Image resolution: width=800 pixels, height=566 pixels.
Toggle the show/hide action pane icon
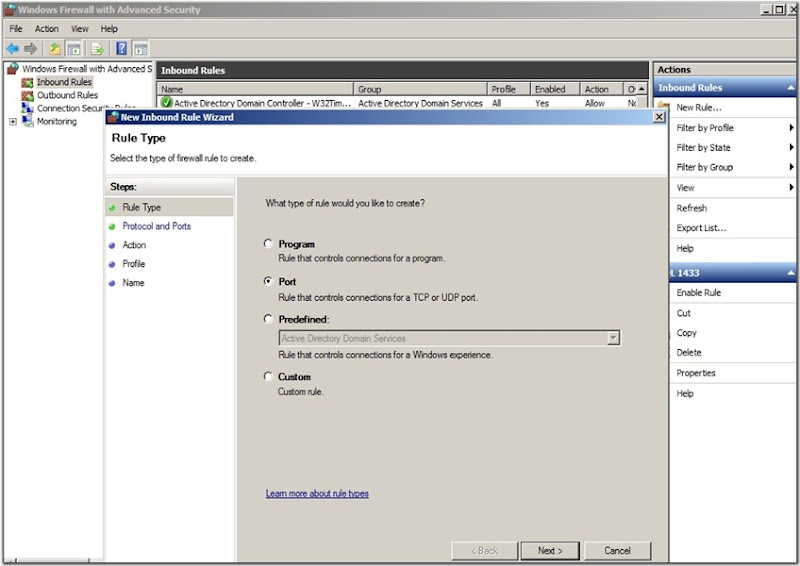point(141,49)
